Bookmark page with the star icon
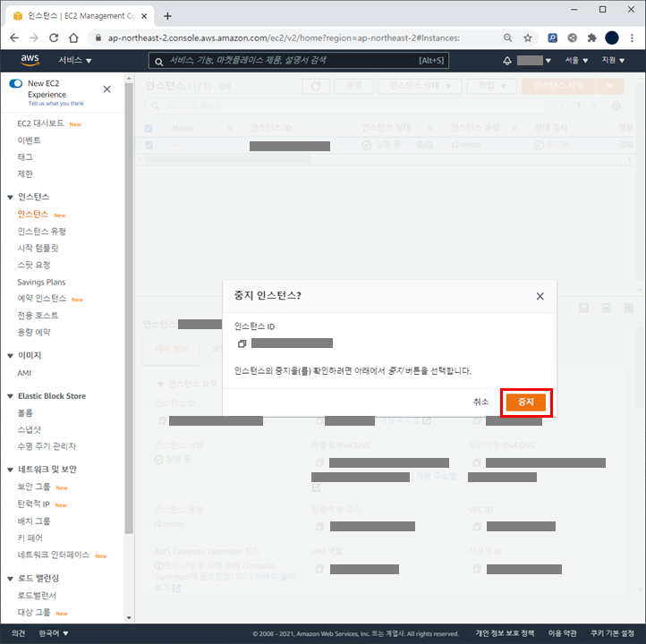Viewport: 646px width, 644px height. tap(528, 38)
